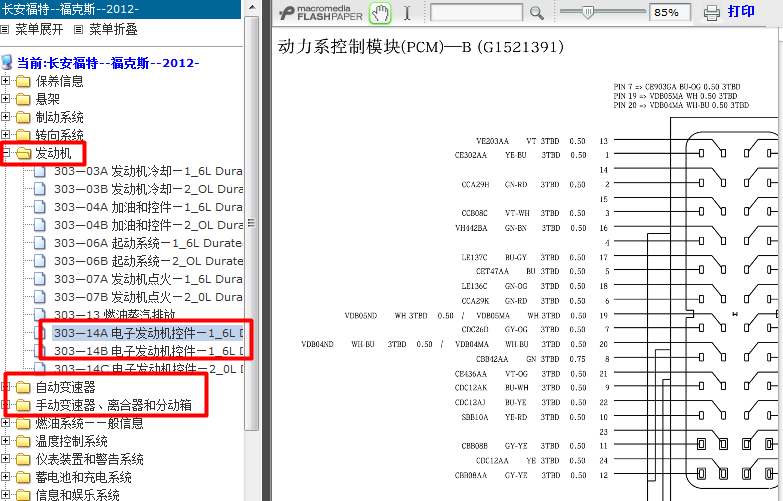Screen dimensions: 783x501
Task: Expand the 温度控制系统 folder
Action: (x=5, y=441)
